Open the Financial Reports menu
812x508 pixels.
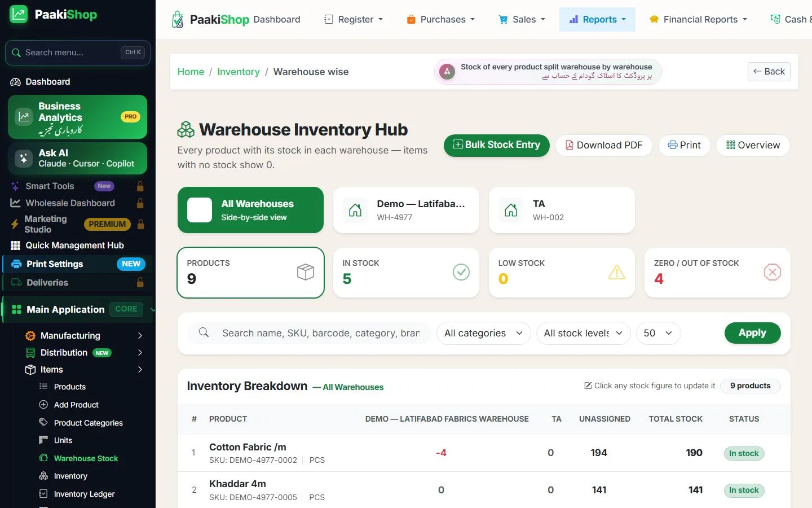point(698,19)
